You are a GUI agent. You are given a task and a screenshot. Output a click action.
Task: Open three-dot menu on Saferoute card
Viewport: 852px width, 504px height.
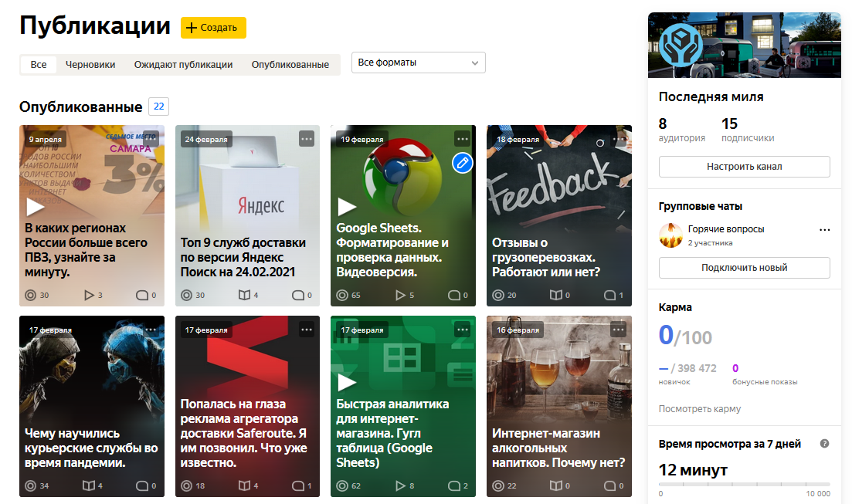coord(307,330)
